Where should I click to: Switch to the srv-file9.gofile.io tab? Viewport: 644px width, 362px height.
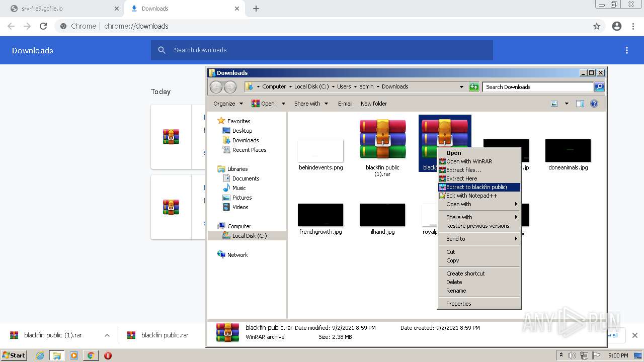(x=63, y=9)
